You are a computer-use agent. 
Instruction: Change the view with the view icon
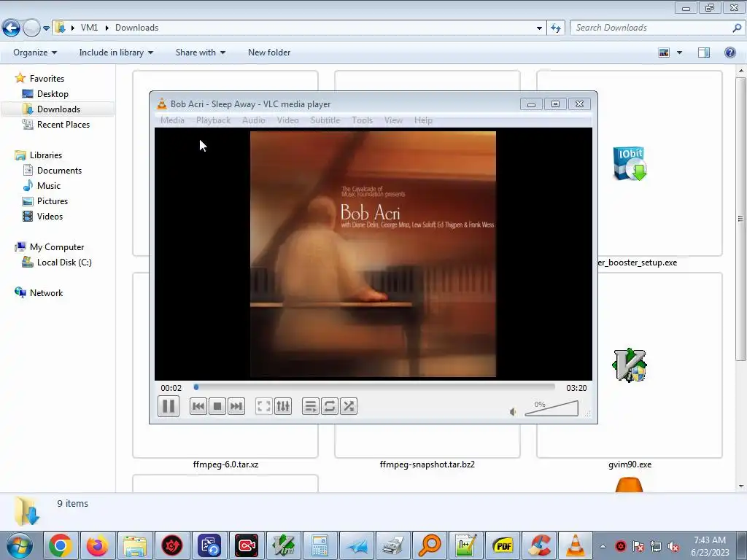tap(664, 52)
